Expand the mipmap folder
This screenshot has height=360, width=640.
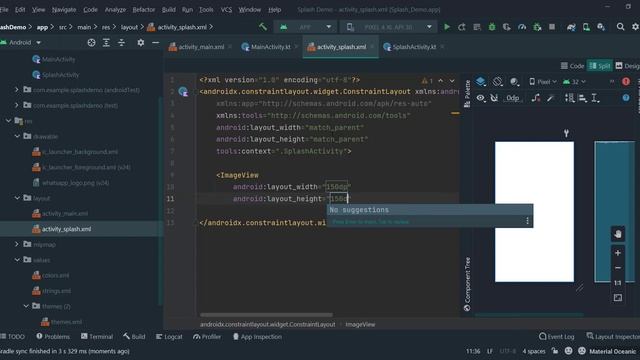[17, 244]
